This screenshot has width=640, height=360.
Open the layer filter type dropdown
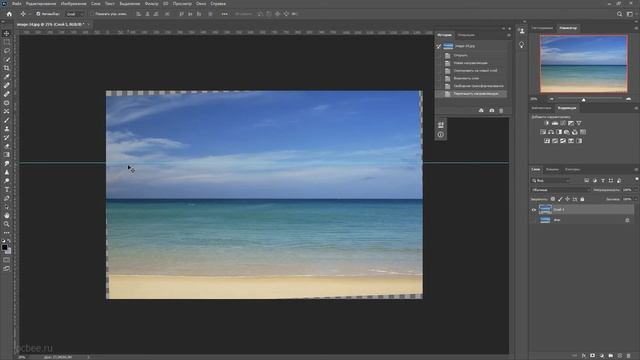pyautogui.click(x=551, y=180)
